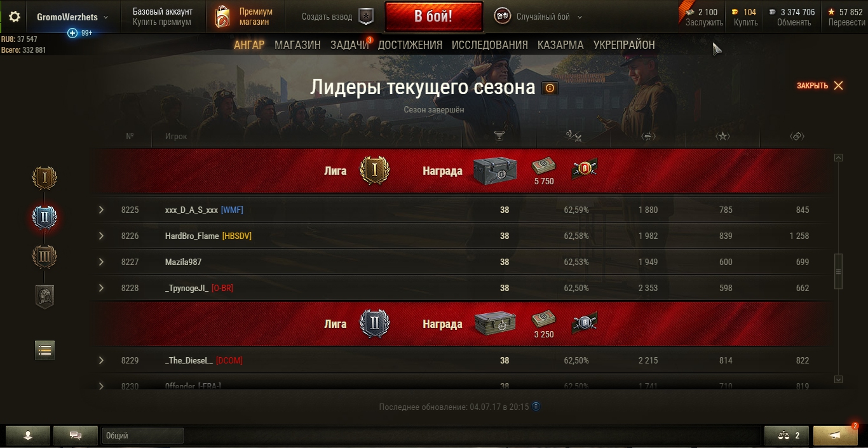Screen dimensions: 868x448
Task: Select League III badge in left sidebar
Action: coord(44,257)
